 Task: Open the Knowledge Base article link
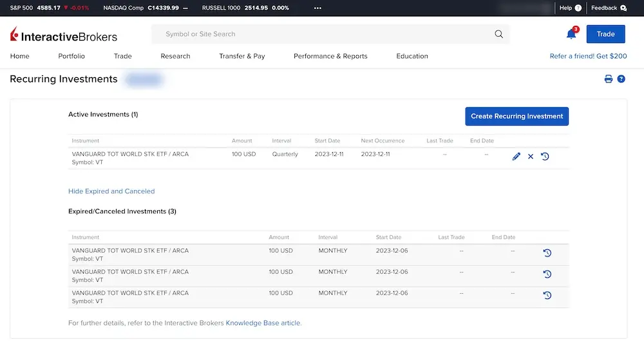tap(263, 323)
